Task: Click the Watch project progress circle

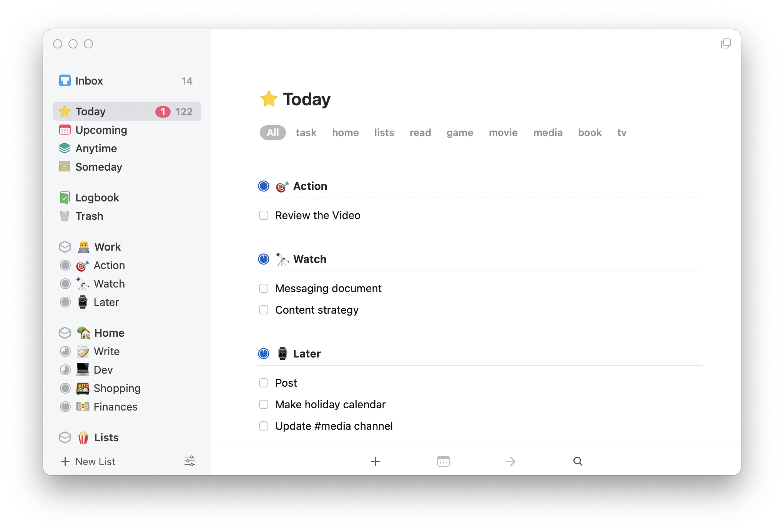Action: [x=264, y=259]
